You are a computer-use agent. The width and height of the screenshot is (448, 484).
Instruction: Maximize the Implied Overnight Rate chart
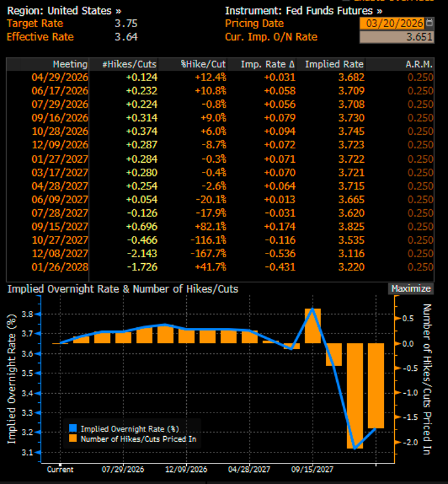coord(411,289)
